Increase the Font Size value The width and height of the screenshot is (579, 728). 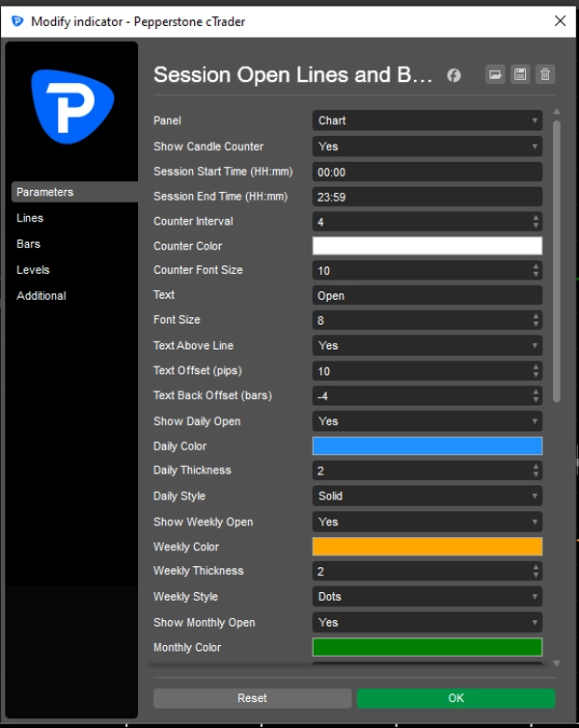[536, 316]
